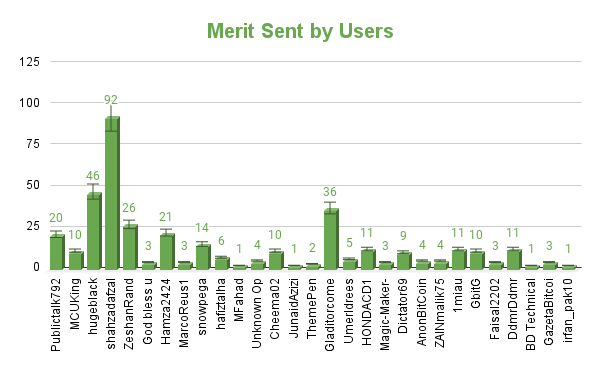The image size is (600, 371).
Task: Click the BD Technical axis label
Action: pos(531,315)
